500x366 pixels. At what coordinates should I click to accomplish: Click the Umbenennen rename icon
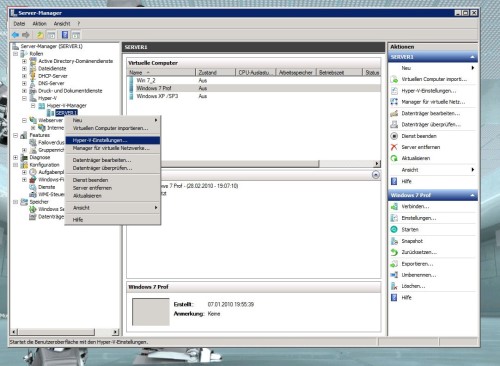tap(394, 275)
